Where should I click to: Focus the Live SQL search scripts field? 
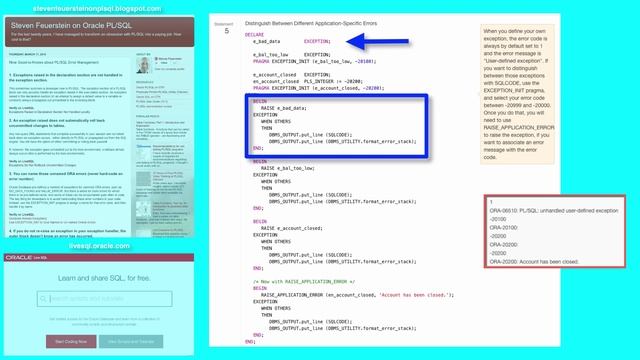click(104, 299)
